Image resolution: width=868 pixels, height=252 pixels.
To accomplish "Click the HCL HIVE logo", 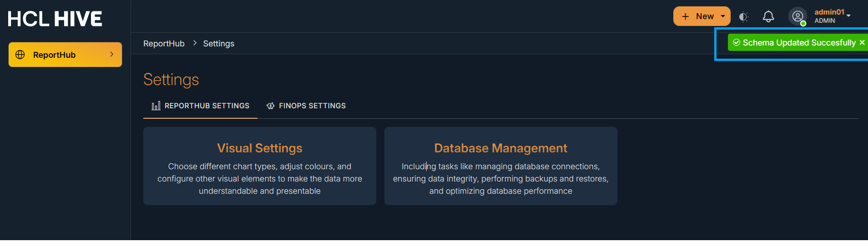I will (x=55, y=19).
